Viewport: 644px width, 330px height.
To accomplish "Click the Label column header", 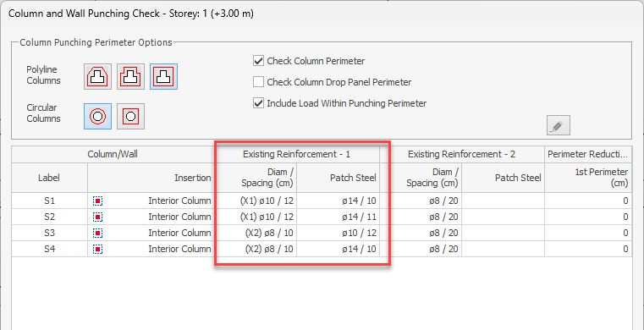I will click(x=49, y=178).
